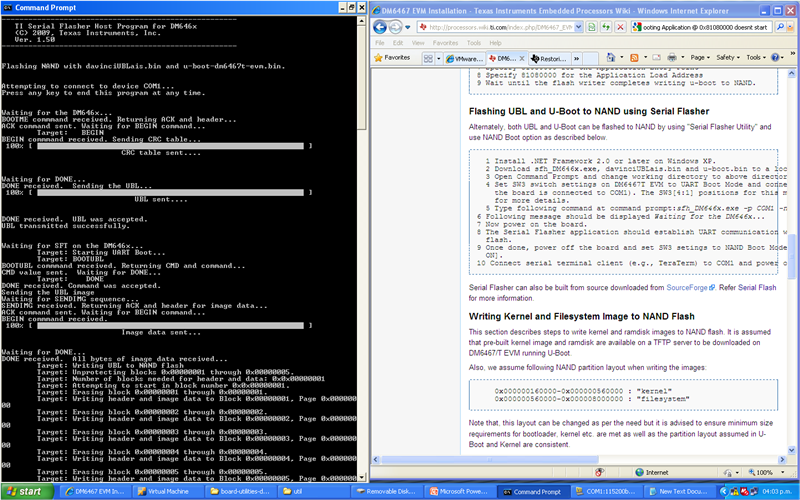Select the Command Prompt taskbar button
The image size is (800, 500).
533,492
